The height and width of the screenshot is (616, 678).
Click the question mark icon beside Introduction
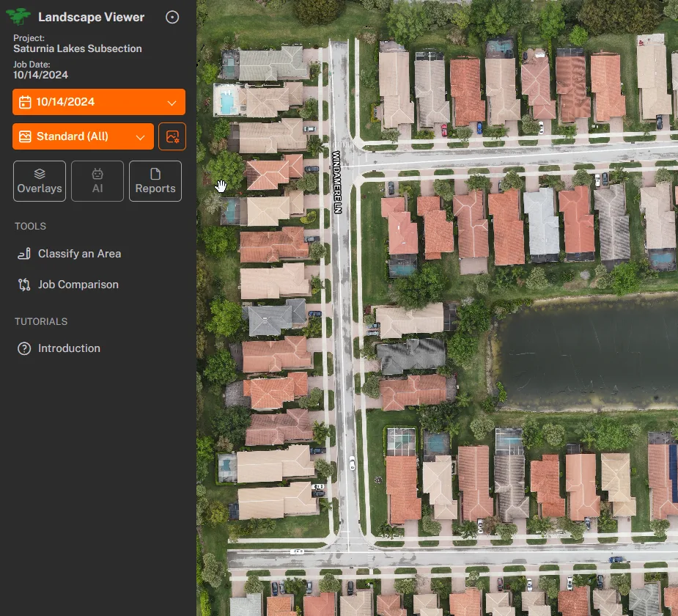pos(24,348)
